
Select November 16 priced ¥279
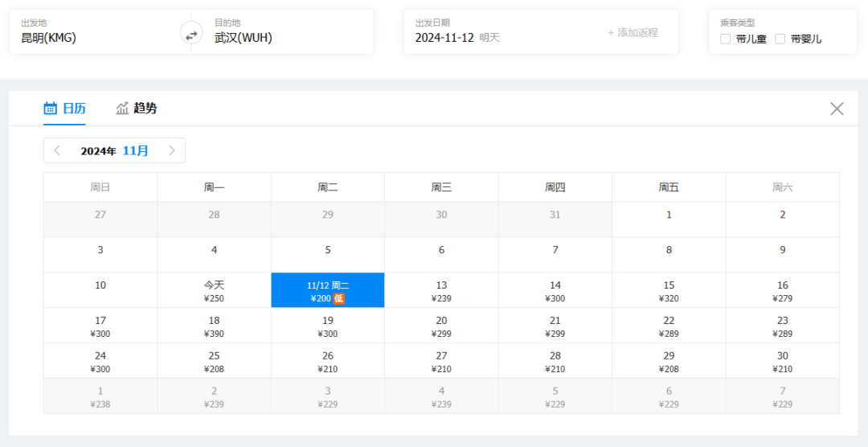click(783, 290)
